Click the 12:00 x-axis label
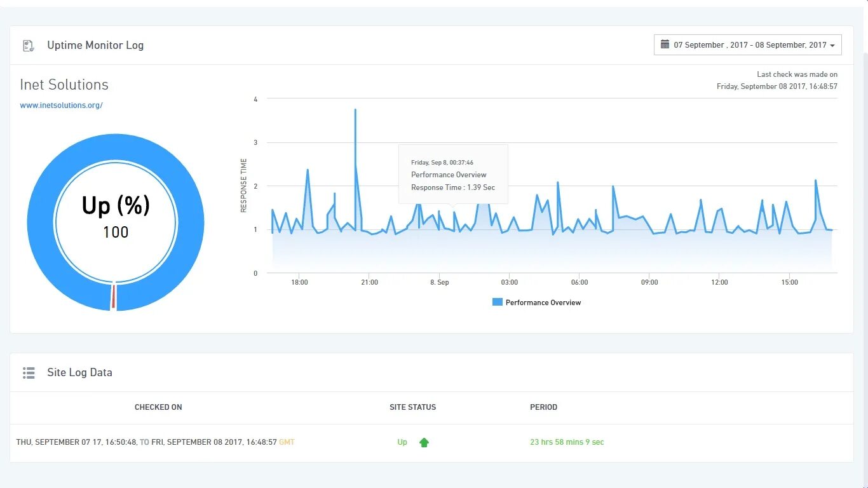 pyautogui.click(x=719, y=282)
